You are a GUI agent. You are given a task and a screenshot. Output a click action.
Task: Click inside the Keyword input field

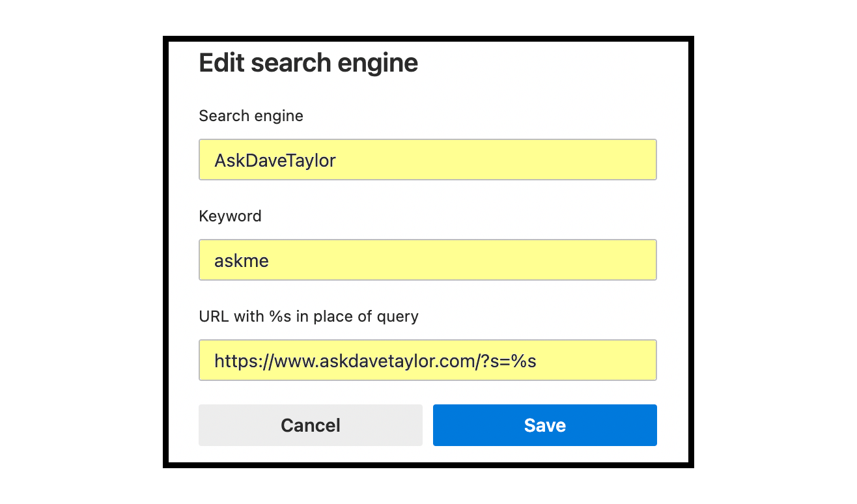tap(427, 260)
